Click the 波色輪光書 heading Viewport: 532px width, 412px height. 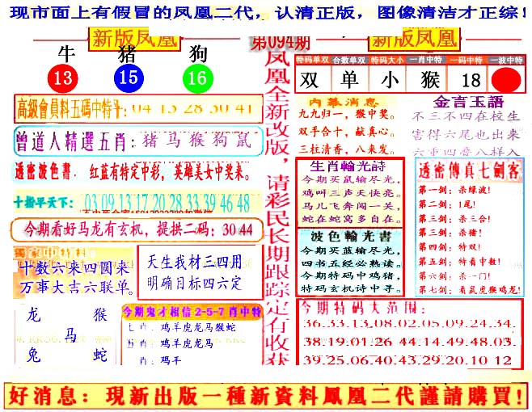coord(351,237)
